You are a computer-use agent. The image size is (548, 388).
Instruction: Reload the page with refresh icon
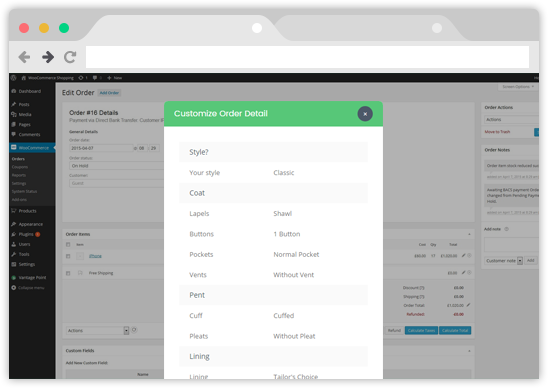point(70,57)
